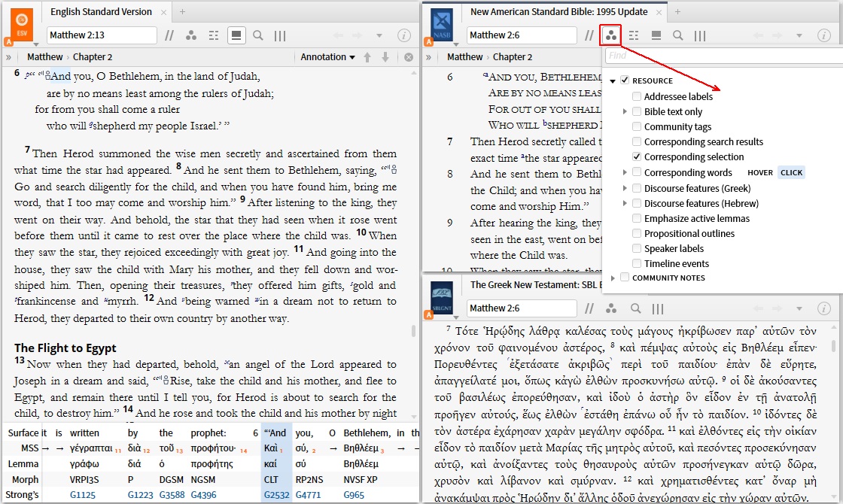Viewport: 843px width, 504px height.
Task: Open the NASB resource cover icon
Action: coord(441,25)
